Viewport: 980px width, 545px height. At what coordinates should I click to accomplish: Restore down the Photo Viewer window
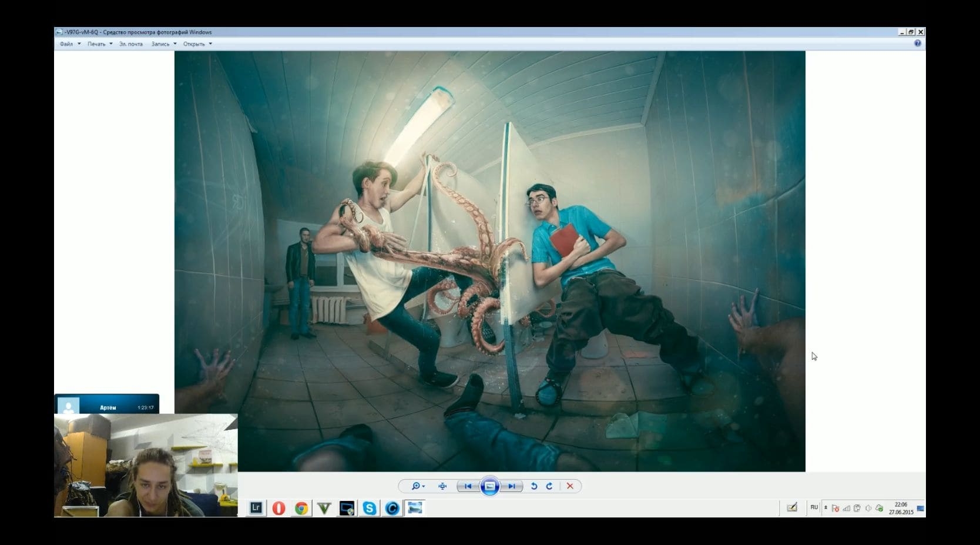(911, 32)
